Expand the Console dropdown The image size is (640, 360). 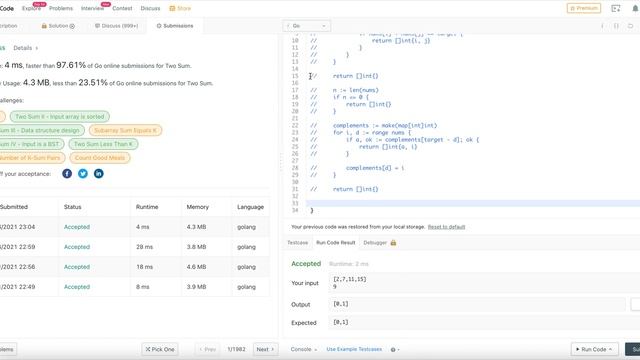[304, 349]
